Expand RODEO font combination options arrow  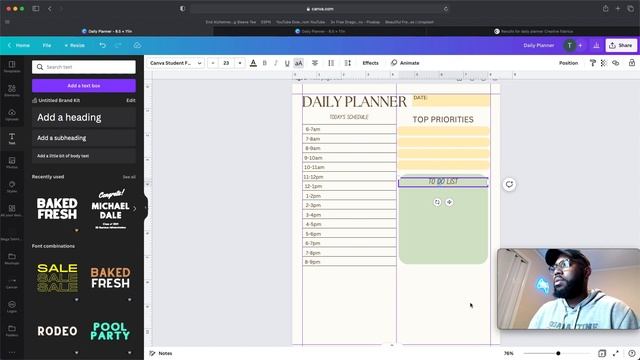(x=76, y=353)
